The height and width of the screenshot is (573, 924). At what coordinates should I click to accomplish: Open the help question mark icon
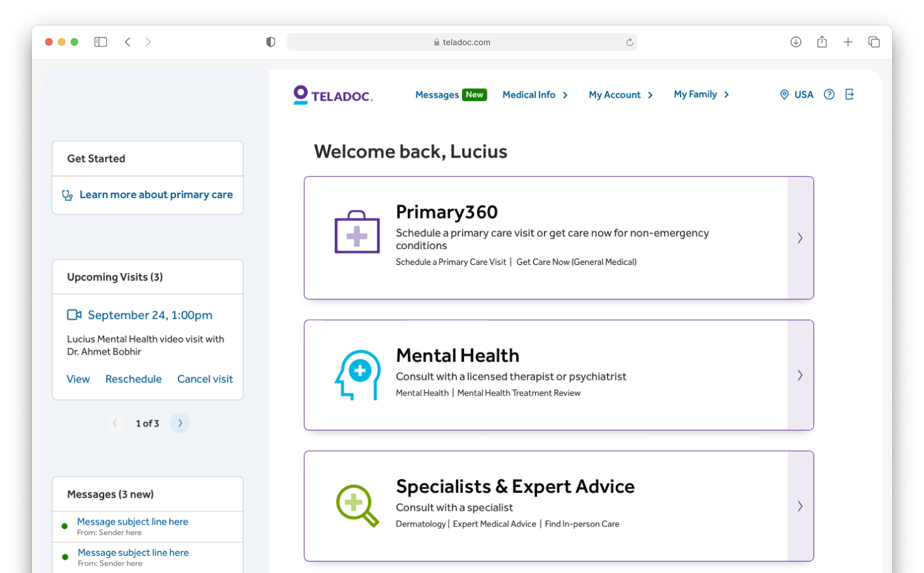tap(829, 95)
